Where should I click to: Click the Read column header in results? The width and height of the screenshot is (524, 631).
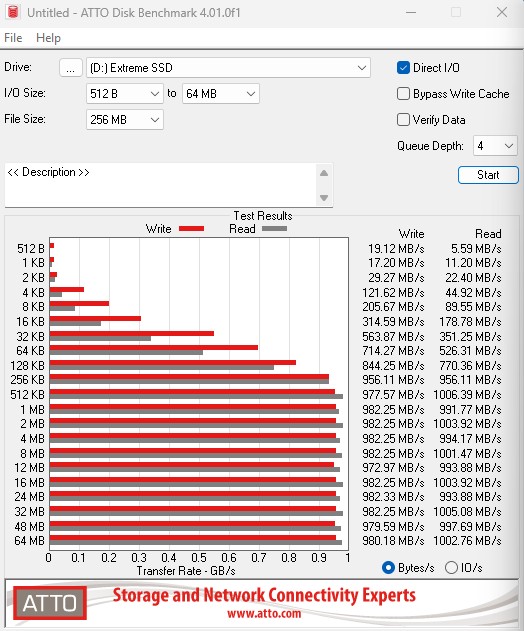488,234
